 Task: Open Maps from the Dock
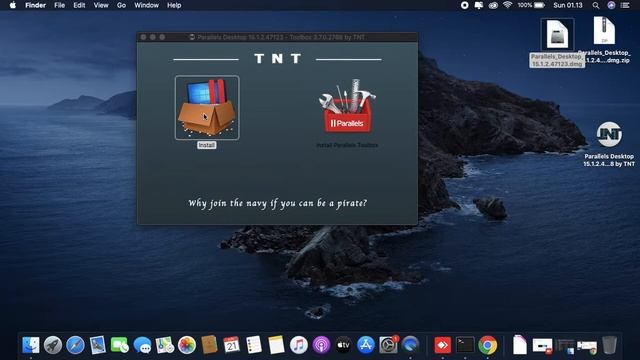click(x=164, y=345)
